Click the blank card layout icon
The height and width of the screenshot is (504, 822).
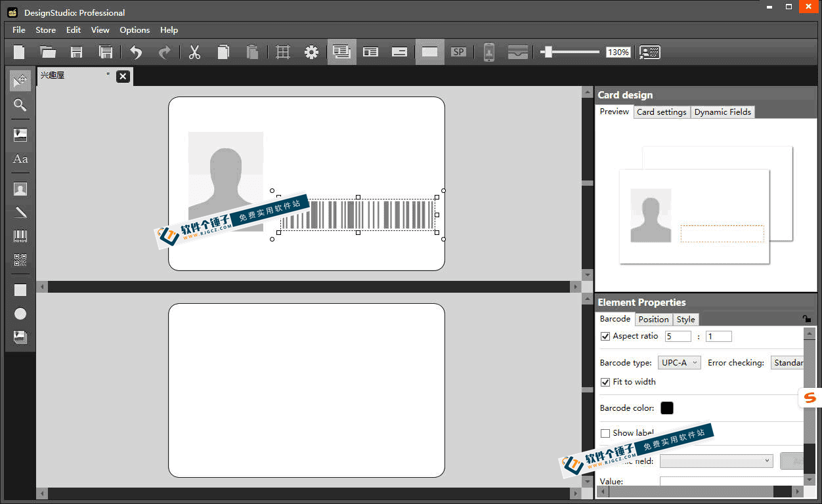coord(429,52)
